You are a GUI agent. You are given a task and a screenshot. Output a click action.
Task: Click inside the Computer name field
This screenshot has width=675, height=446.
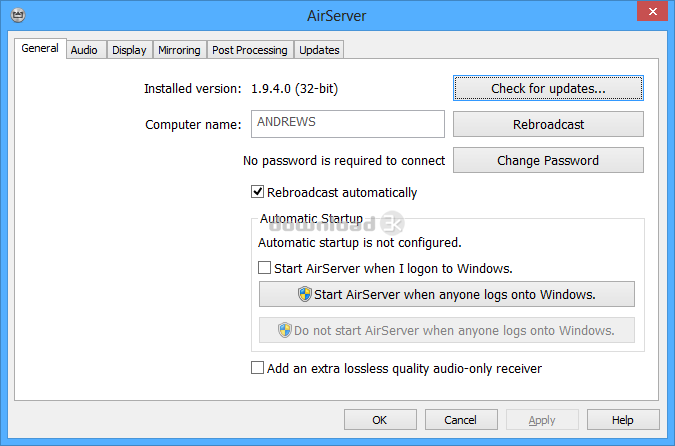tap(348, 124)
